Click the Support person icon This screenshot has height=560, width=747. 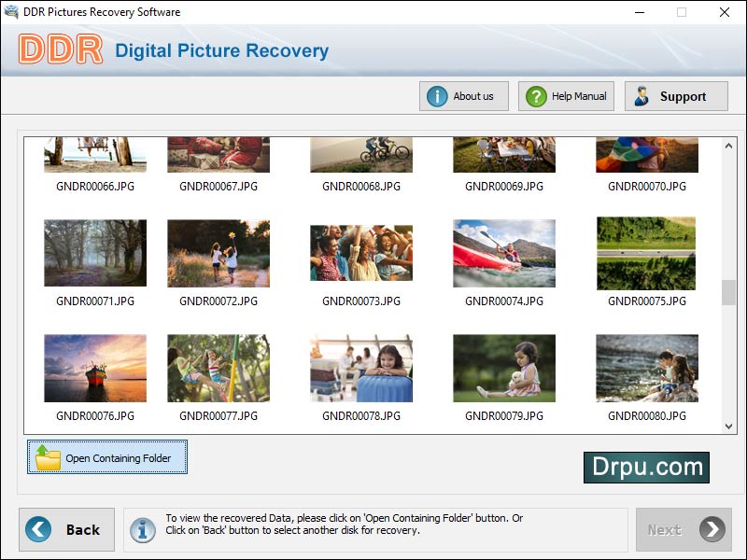click(x=642, y=95)
